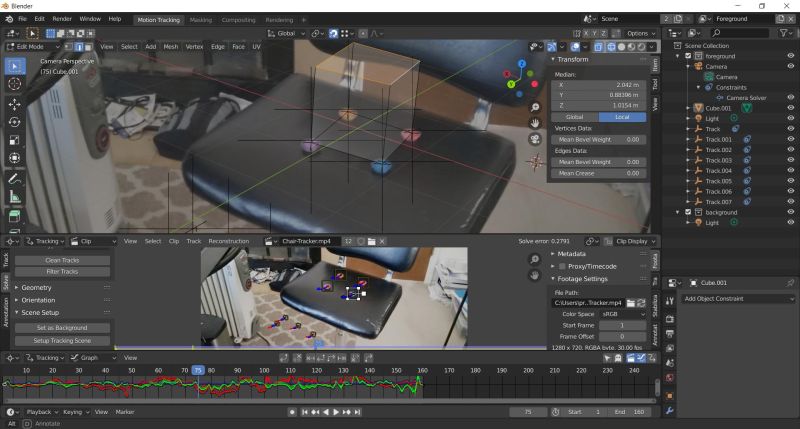Open the Color Space sRGB dropdown
This screenshot has width=800, height=429.
pyautogui.click(x=622, y=315)
